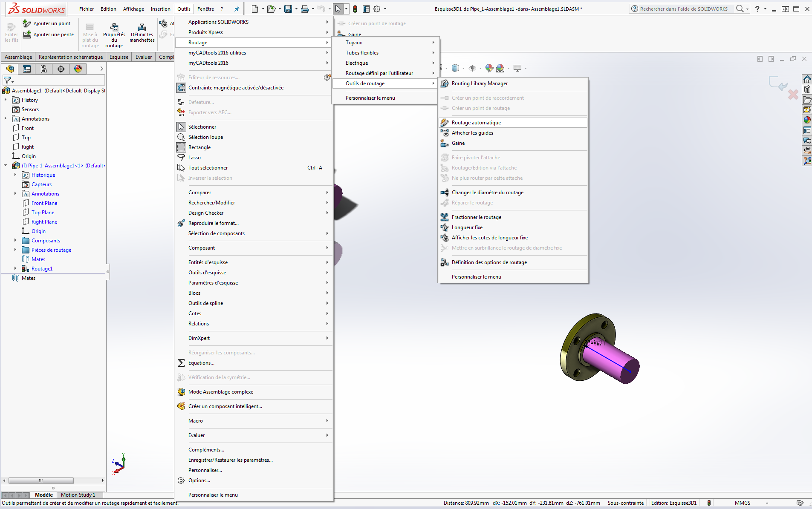Expand Pièces de routage folder
Screen dimensions: 812x509
click(x=15, y=250)
